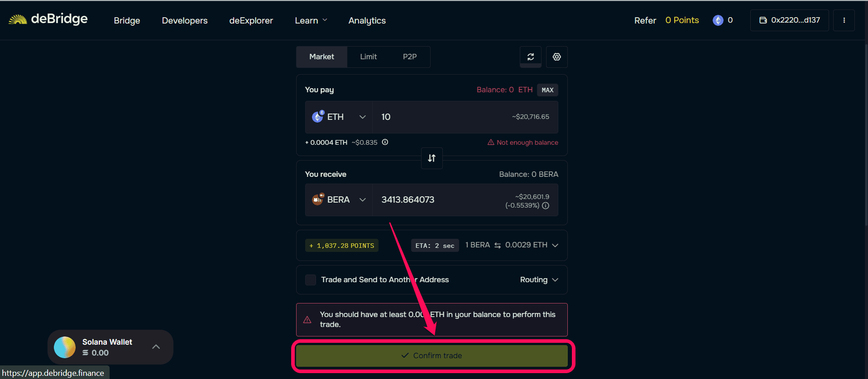This screenshot has width=868, height=379.
Task: Click the Balance: 0 BERA text
Action: tap(528, 174)
